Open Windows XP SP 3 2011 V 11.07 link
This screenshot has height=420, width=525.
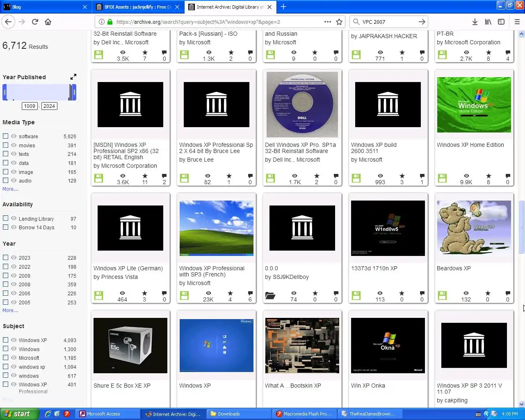pyautogui.click(x=469, y=388)
